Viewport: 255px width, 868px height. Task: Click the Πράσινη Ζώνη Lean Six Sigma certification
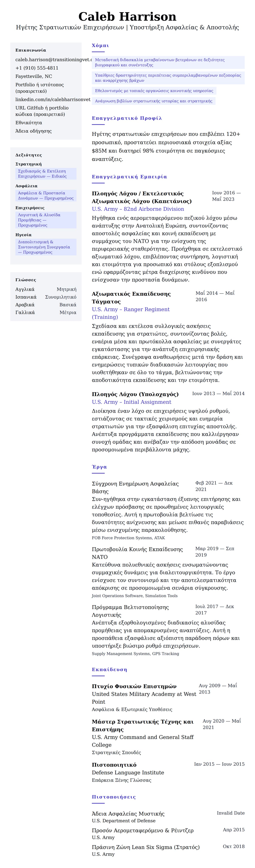point(146,847)
